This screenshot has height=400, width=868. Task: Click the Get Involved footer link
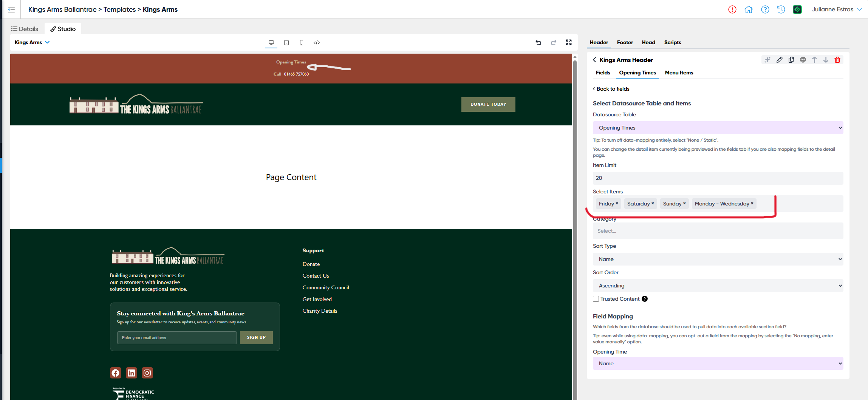click(317, 299)
